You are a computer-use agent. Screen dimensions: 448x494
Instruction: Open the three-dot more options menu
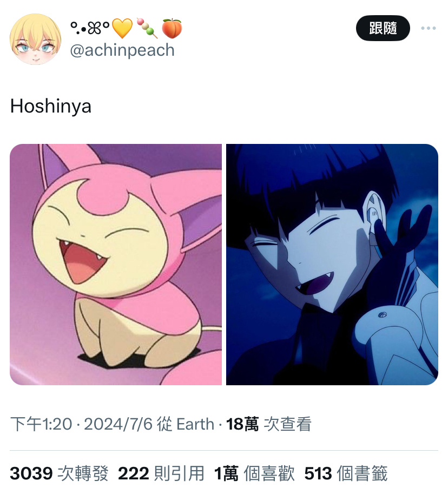click(428, 28)
